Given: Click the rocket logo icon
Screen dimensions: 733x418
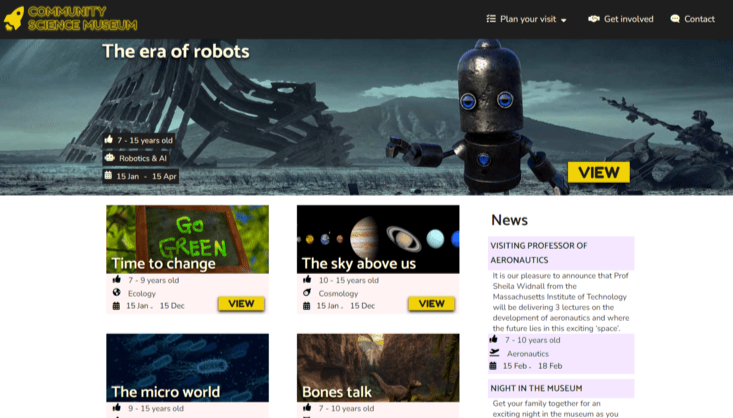Looking at the screenshot, I should coord(14,18).
